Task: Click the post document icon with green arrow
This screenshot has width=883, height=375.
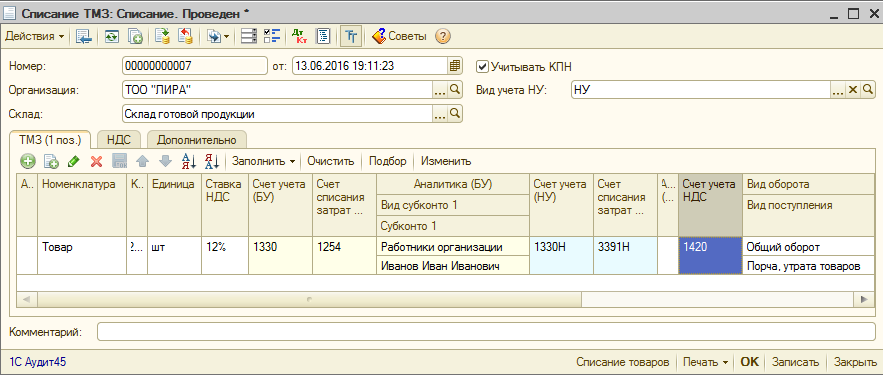Action: pyautogui.click(x=162, y=37)
